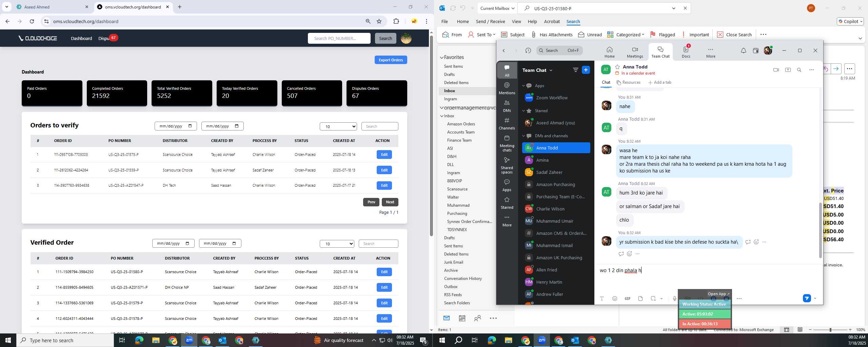The width and height of the screenshot is (868, 347).
Task: Open Outlook File menu
Action: 444,21
